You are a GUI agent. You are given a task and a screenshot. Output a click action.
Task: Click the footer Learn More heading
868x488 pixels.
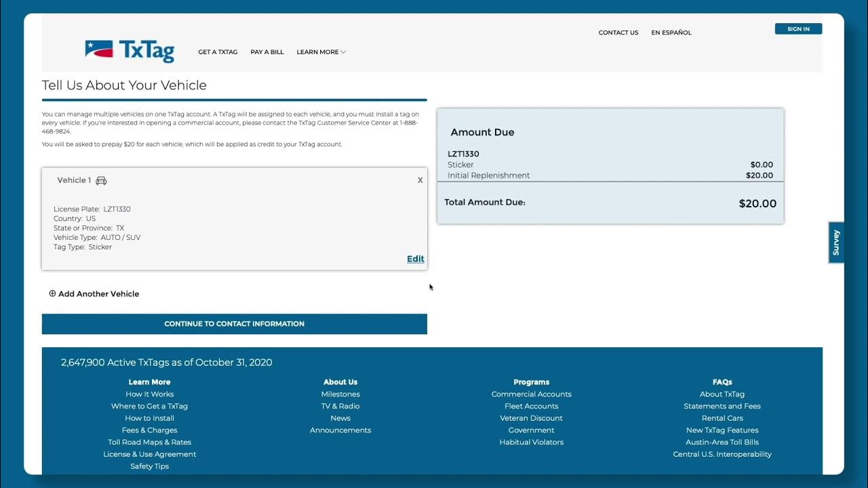click(x=150, y=382)
